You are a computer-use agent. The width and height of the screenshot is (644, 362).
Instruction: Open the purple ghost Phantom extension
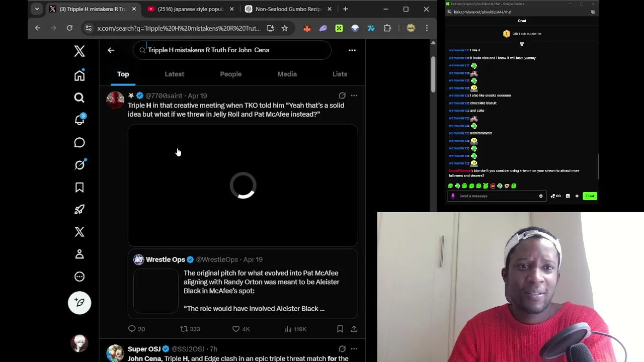tap(323, 28)
